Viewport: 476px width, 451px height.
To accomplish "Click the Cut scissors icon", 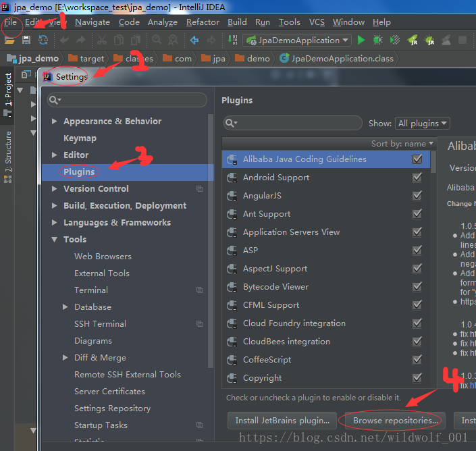I will (102, 40).
